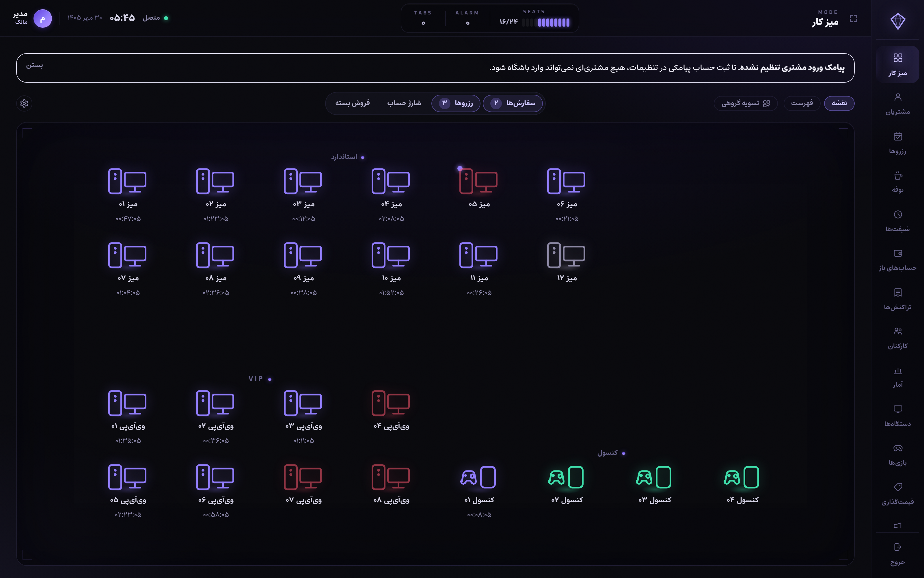Click خروج logout icon

[x=897, y=547]
